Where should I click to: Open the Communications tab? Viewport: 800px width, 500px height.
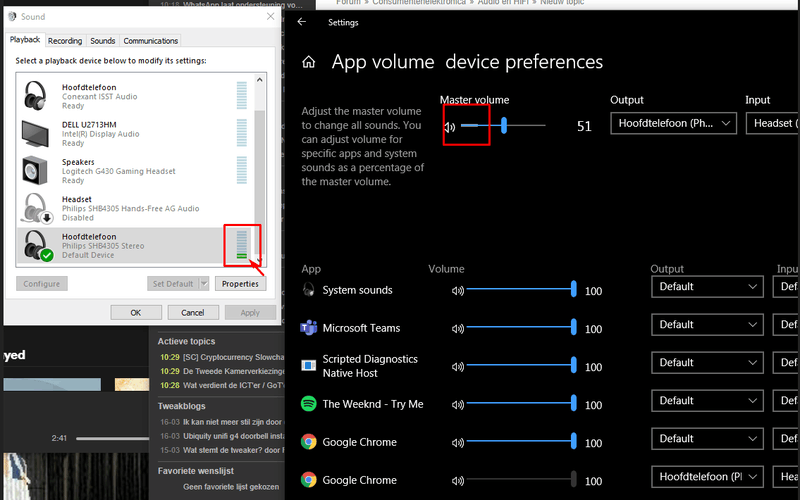151,41
